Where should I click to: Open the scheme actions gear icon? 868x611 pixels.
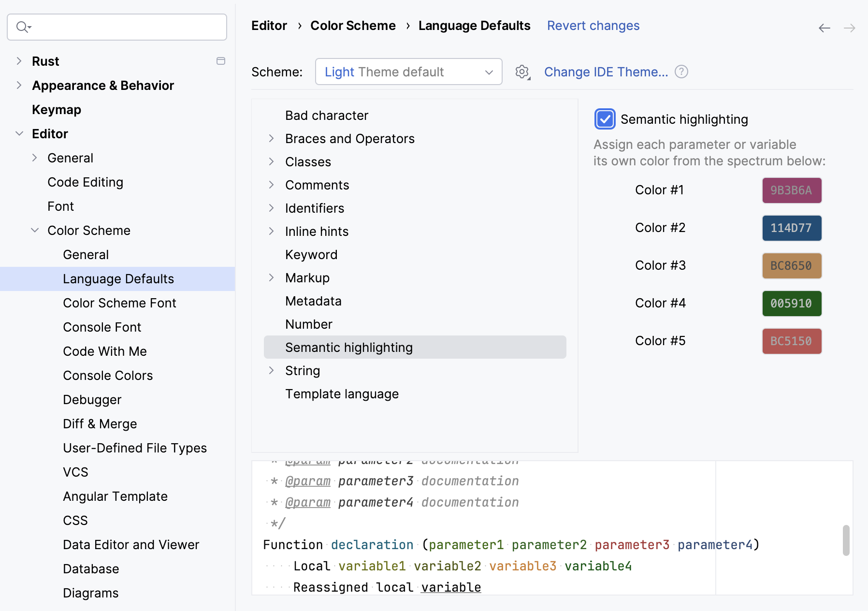coord(521,72)
